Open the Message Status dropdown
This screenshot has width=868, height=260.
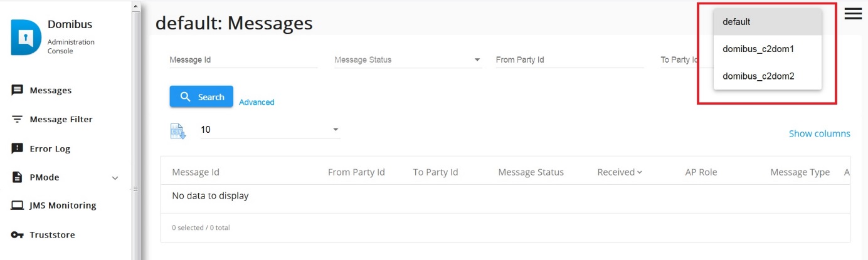click(x=408, y=60)
